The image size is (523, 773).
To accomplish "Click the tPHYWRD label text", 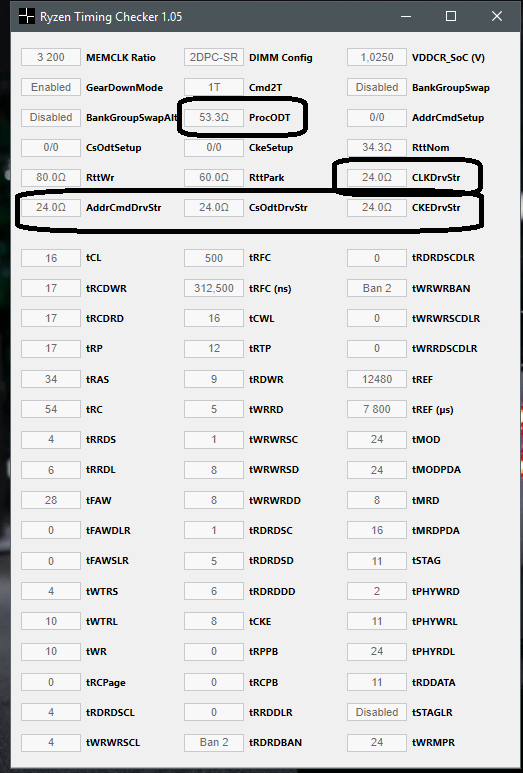I will click(x=435, y=592).
